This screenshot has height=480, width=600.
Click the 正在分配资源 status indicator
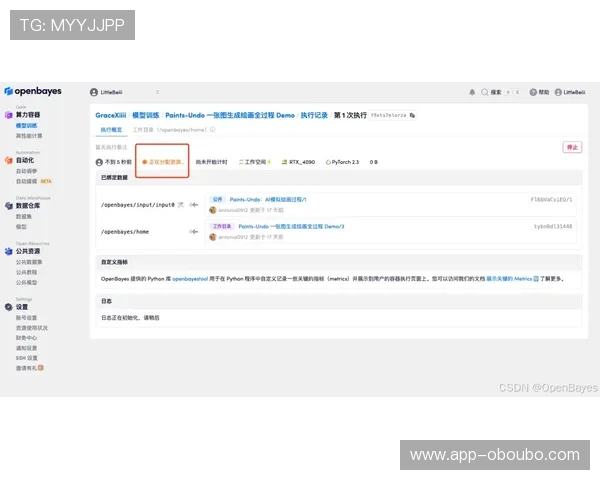pos(163,162)
